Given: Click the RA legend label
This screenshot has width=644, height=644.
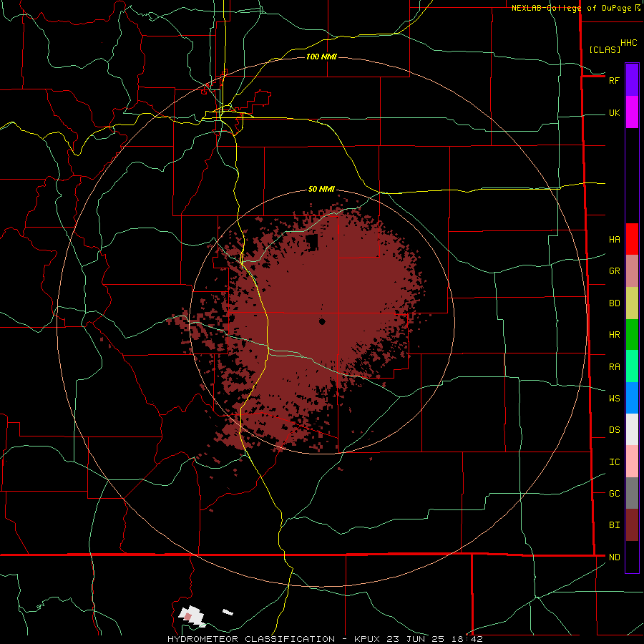Looking at the screenshot, I should [x=615, y=367].
